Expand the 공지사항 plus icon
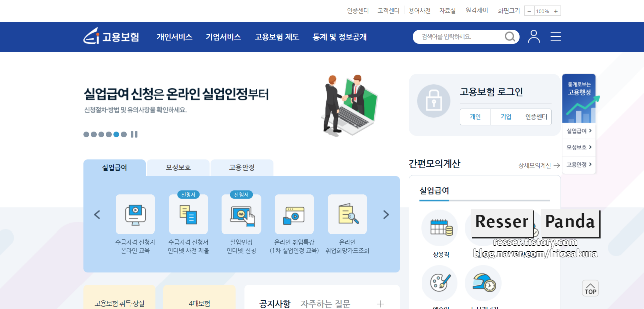The width and height of the screenshot is (644, 309). click(381, 304)
